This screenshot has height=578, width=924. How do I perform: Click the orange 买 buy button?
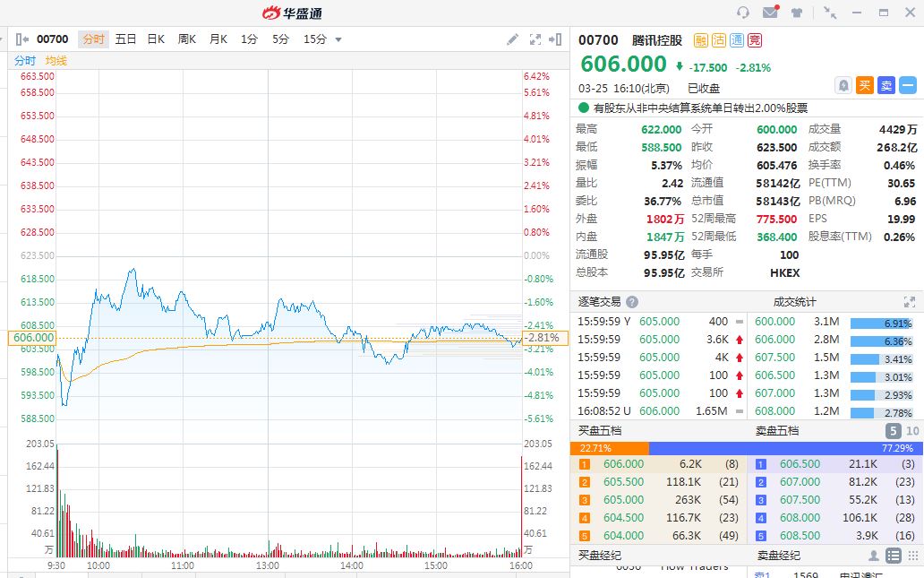(x=864, y=85)
